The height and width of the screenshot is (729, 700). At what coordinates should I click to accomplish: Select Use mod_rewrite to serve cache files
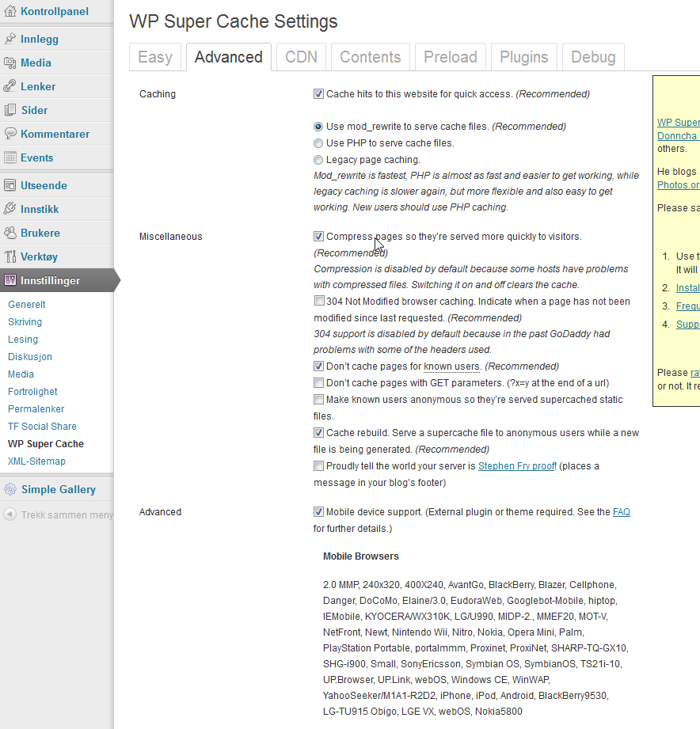pyautogui.click(x=318, y=127)
